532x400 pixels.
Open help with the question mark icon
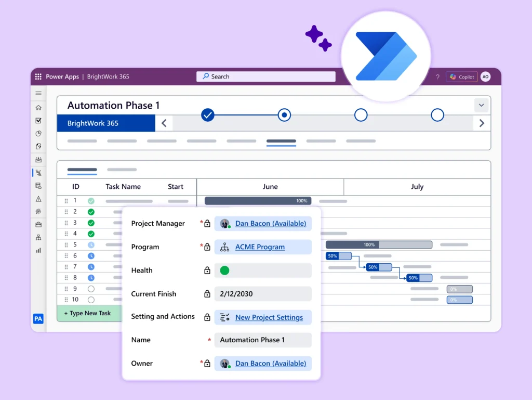tap(437, 77)
